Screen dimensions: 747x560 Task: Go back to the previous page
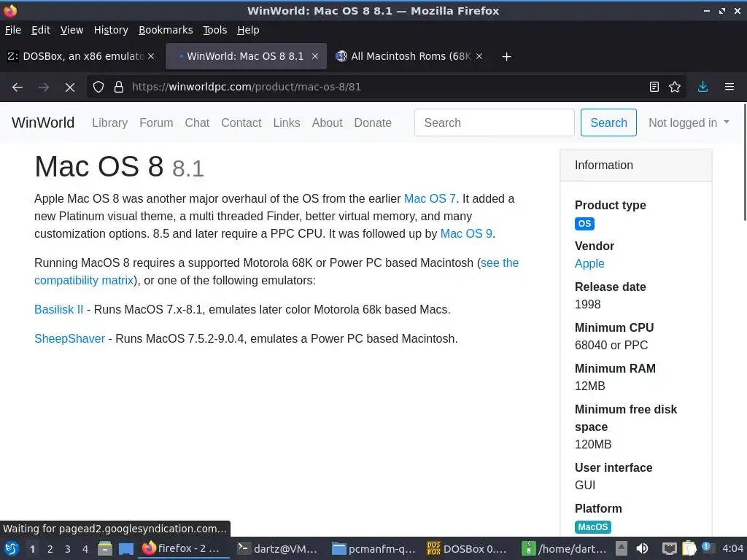pyautogui.click(x=18, y=87)
